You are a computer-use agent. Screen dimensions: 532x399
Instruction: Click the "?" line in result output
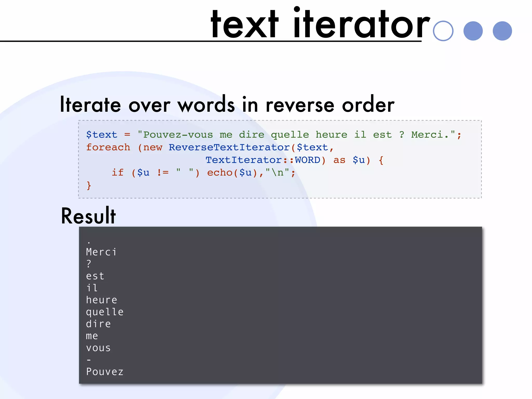tap(89, 264)
